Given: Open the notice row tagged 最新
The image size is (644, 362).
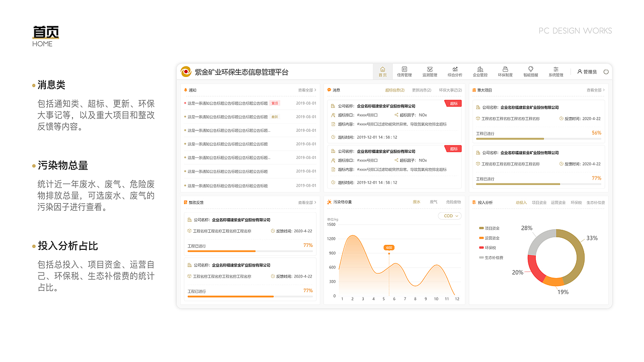Looking at the screenshot, I should point(250,117).
